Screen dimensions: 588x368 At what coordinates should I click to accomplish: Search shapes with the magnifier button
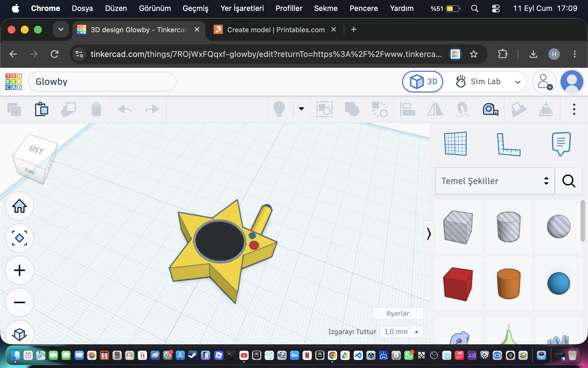pyautogui.click(x=569, y=181)
